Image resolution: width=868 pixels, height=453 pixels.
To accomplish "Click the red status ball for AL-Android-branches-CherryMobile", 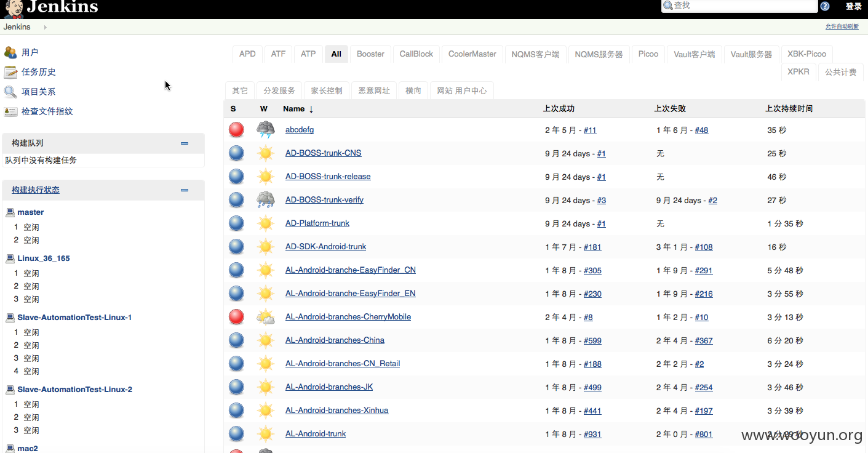I will pyautogui.click(x=236, y=316).
